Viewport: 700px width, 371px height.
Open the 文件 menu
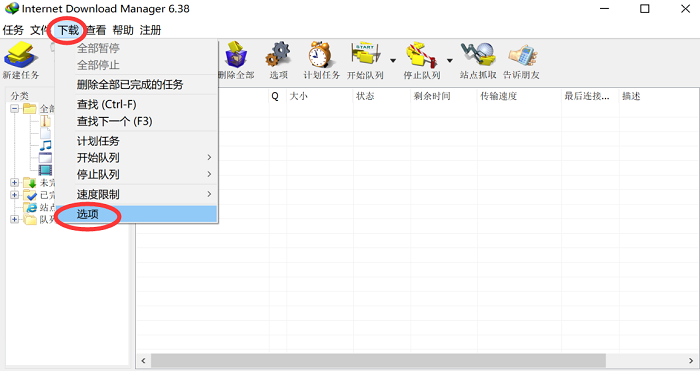(39, 30)
